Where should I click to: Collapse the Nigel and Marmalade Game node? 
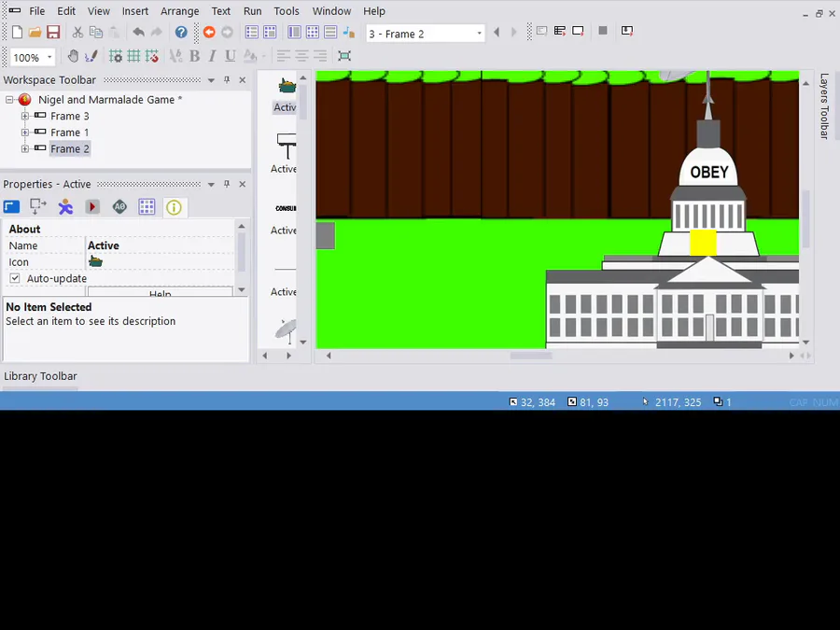(9, 100)
